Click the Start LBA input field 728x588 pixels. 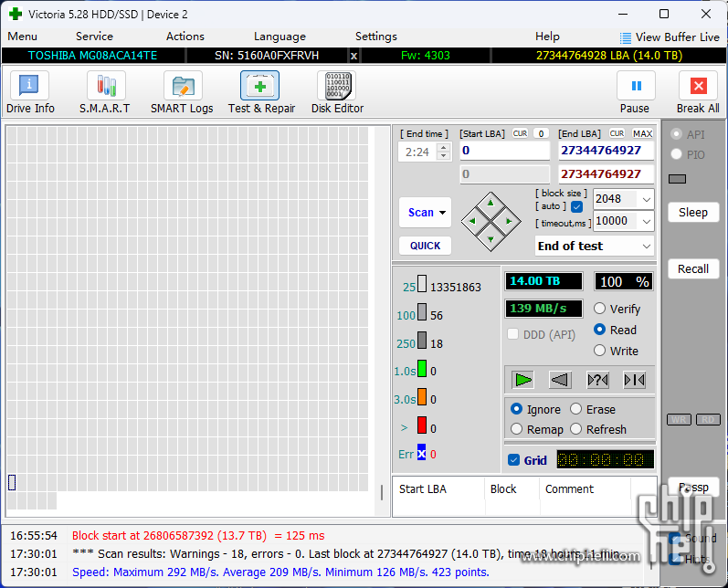504,151
